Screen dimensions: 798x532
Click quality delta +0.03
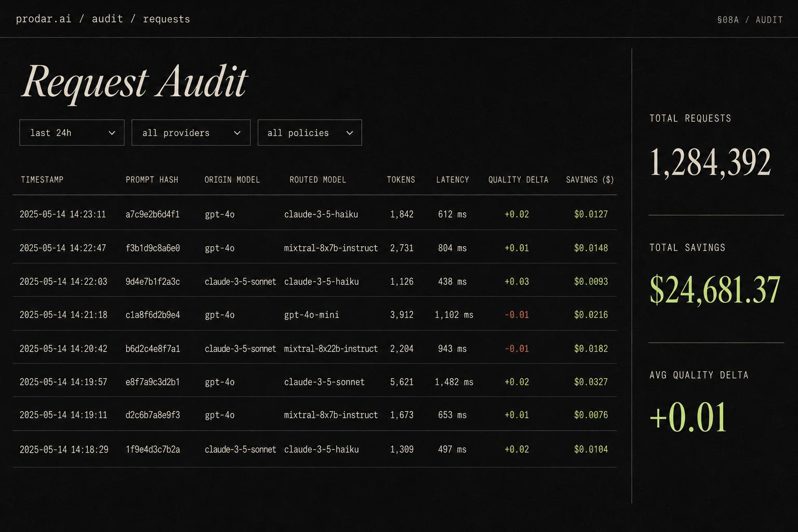point(516,282)
